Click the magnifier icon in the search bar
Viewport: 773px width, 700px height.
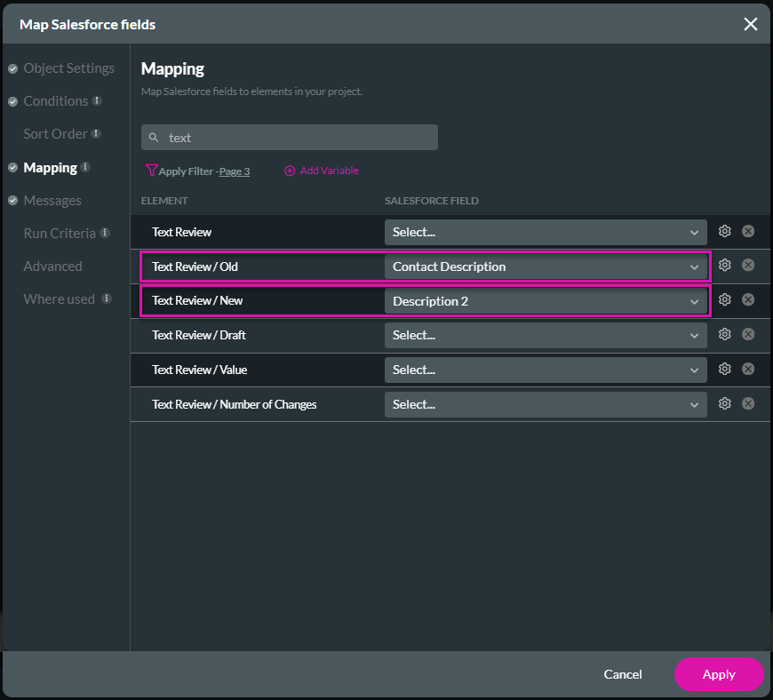coord(153,138)
